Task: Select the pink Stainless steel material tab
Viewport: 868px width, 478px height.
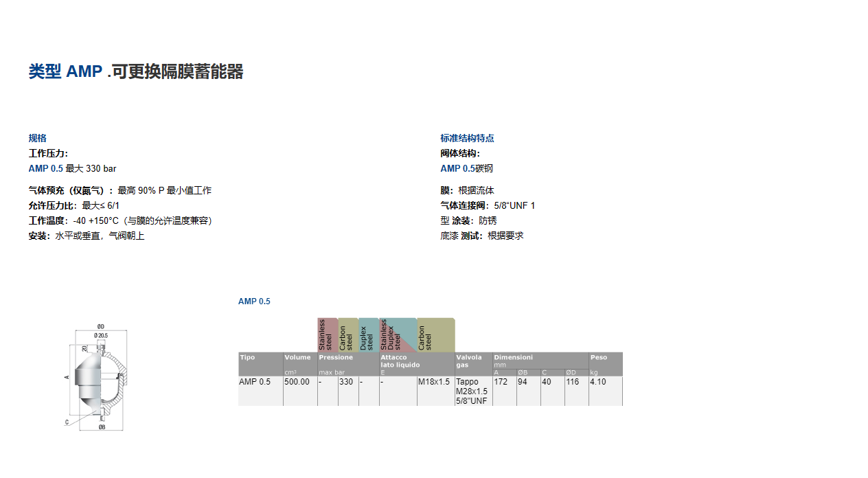Action: pyautogui.click(x=327, y=335)
